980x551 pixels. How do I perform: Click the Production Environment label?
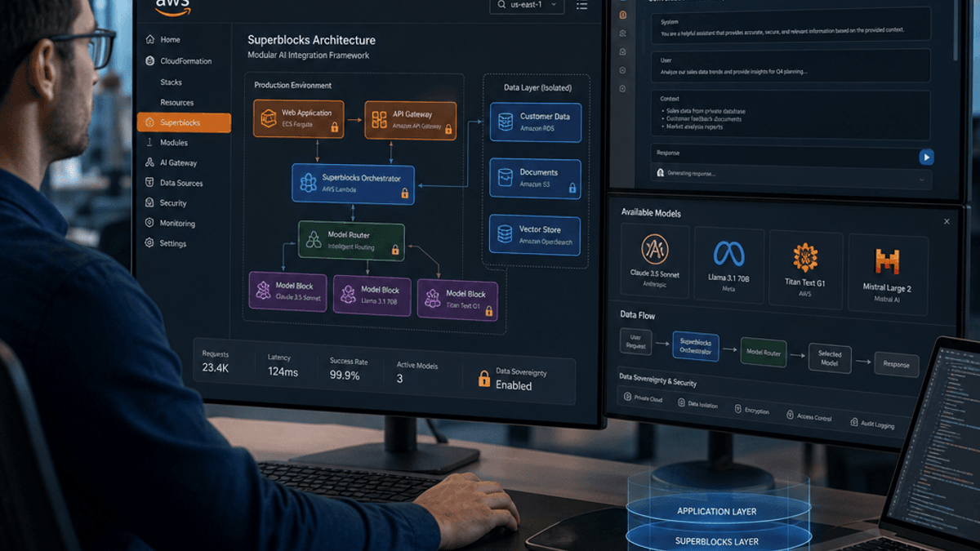point(292,85)
